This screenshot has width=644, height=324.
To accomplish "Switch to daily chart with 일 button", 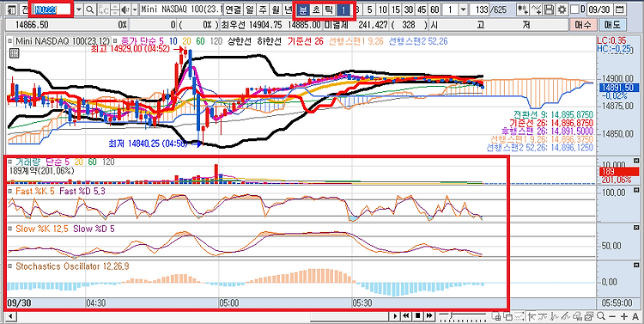I will pyautogui.click(x=249, y=9).
